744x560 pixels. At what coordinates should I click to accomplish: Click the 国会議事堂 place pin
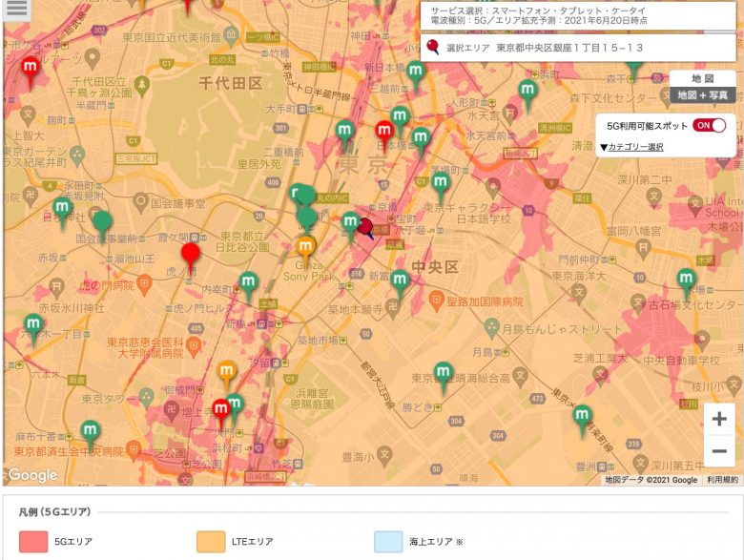pos(141,202)
